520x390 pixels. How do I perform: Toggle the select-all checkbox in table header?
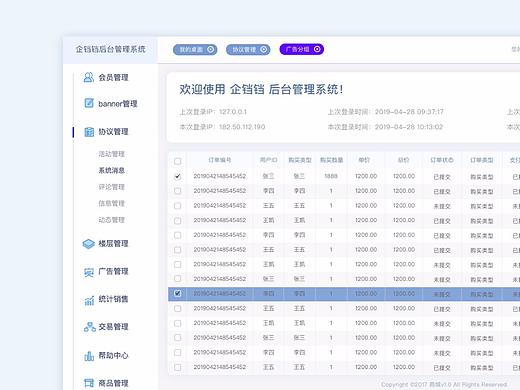[x=178, y=161]
